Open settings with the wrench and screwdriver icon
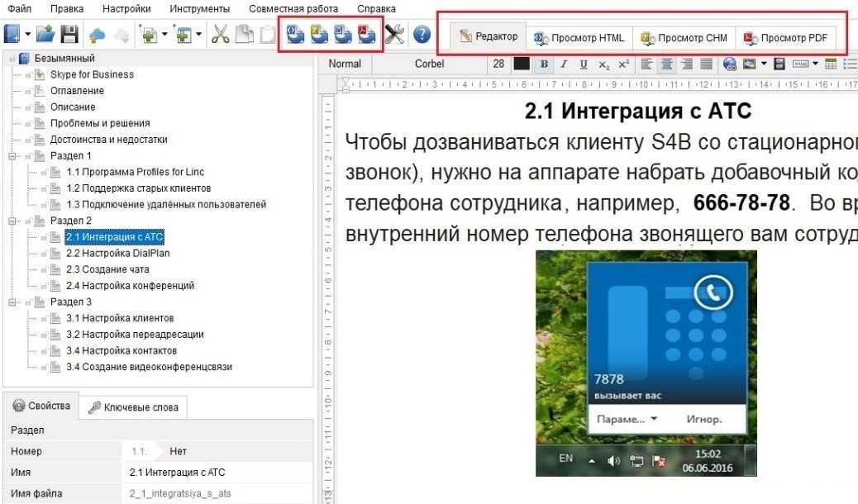The height and width of the screenshot is (504, 858). pyautogui.click(x=395, y=35)
